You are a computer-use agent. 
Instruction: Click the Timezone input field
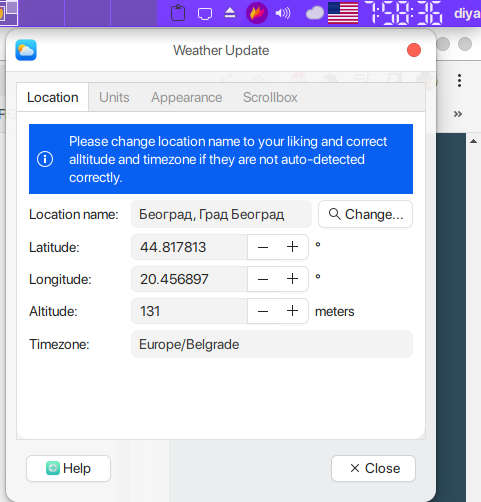272,344
